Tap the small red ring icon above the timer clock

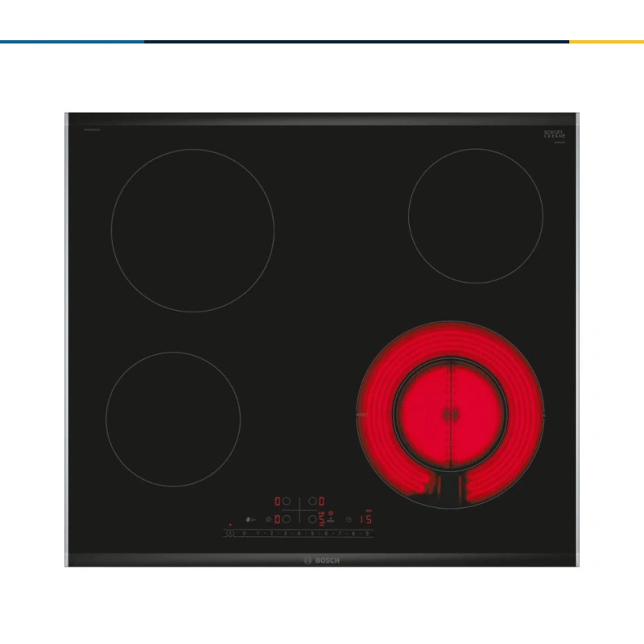tap(331, 514)
